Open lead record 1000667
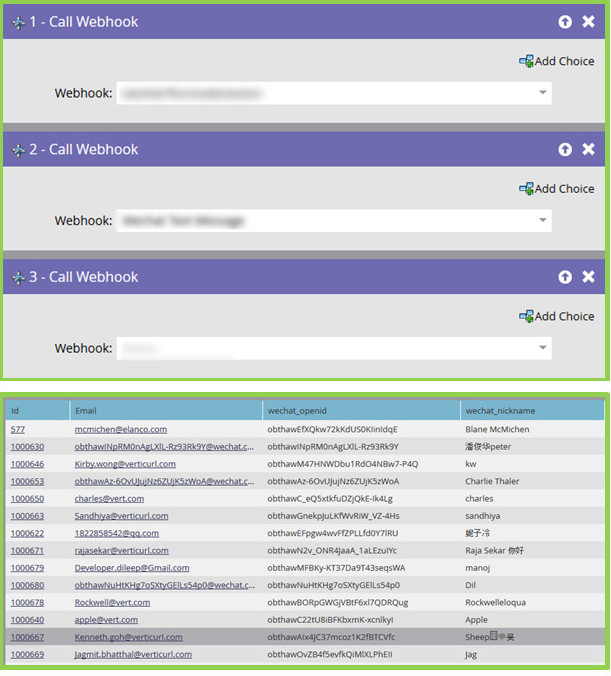Image resolution: width=611 pixels, height=676 pixels. coord(27,636)
